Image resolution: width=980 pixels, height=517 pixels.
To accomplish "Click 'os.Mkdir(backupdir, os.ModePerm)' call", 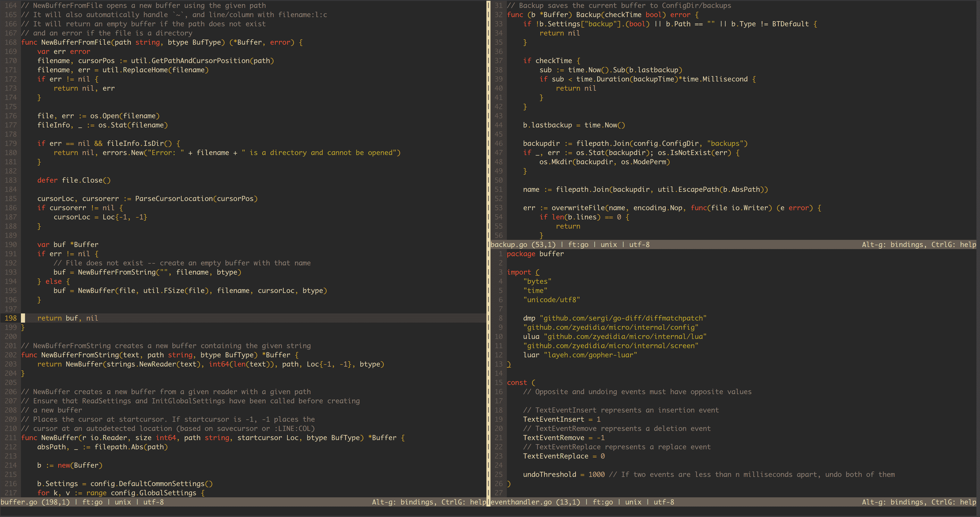I will [x=605, y=162].
